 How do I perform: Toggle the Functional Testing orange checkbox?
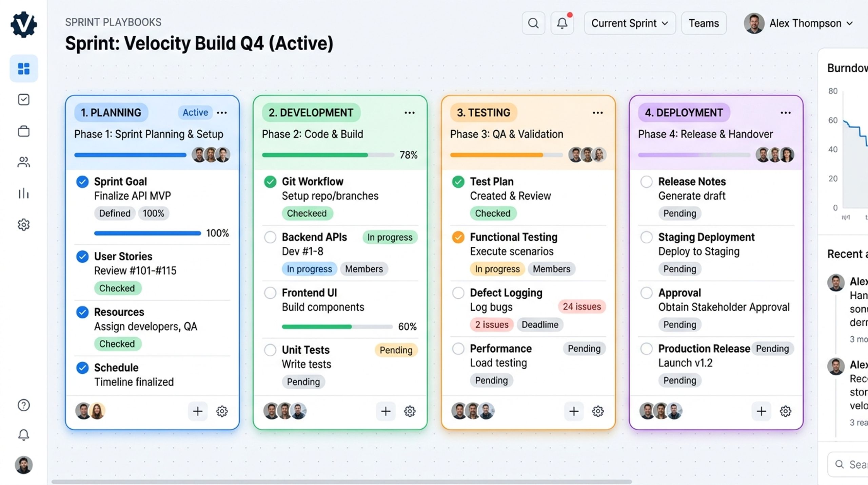(x=458, y=237)
